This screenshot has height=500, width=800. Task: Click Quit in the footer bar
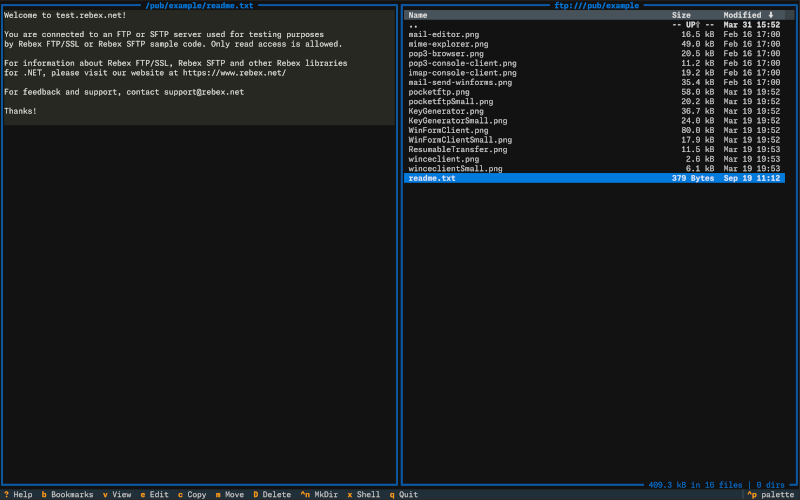pos(404,494)
